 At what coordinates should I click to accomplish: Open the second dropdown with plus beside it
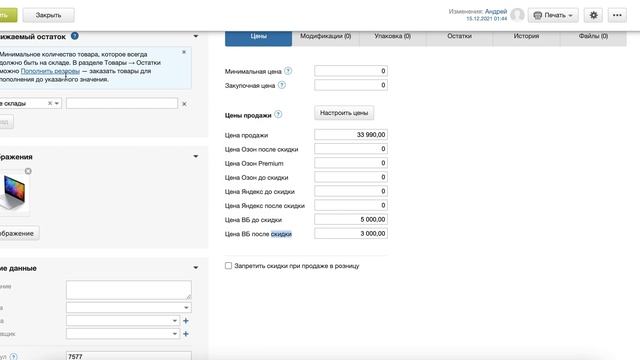click(123, 321)
